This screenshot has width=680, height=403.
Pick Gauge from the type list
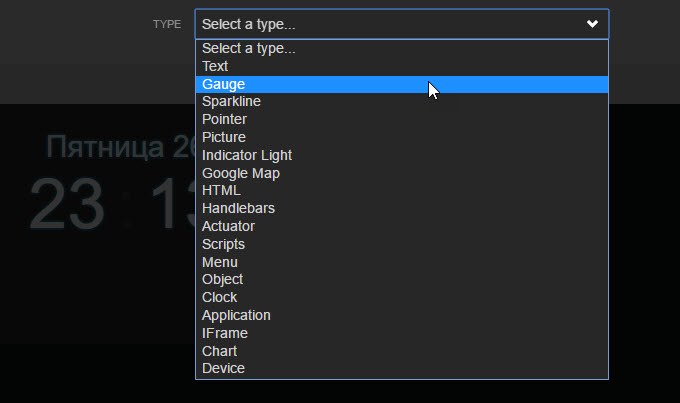[223, 84]
